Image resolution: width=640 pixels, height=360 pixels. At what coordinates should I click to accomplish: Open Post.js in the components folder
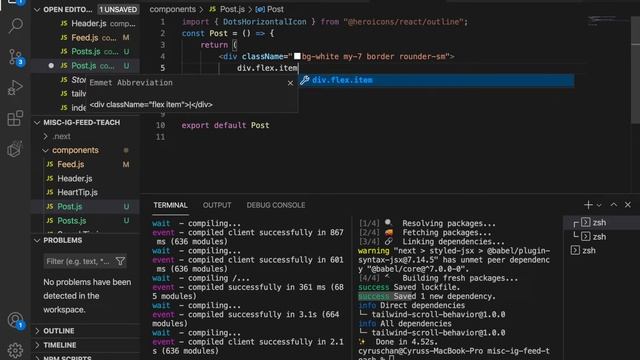pos(69,207)
